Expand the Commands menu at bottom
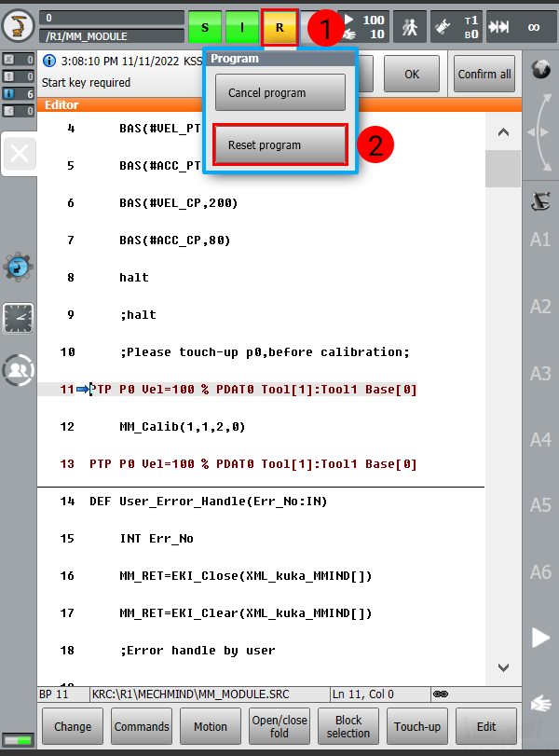 click(142, 727)
